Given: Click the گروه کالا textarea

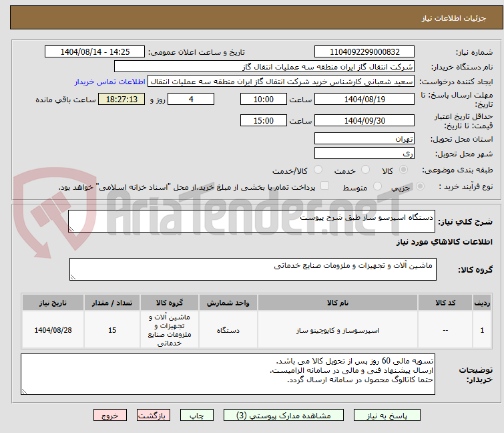Looking at the screenshot, I should (252, 269).
